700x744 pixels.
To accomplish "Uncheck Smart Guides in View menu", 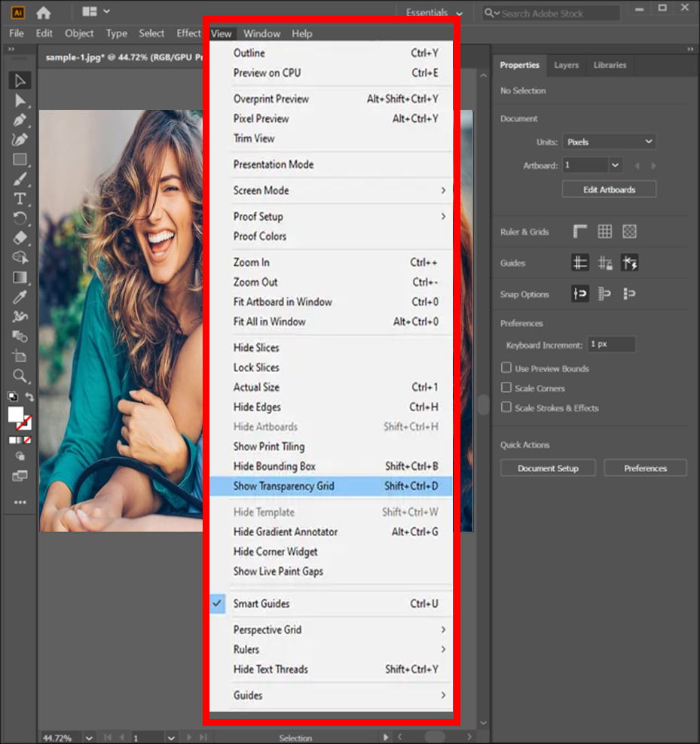I will coord(331,603).
